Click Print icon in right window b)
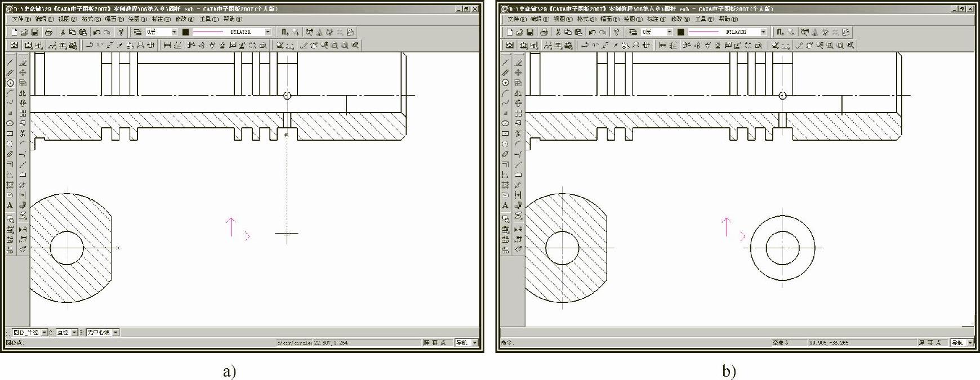Image resolution: width=980 pixels, height=380 pixels. point(544,32)
